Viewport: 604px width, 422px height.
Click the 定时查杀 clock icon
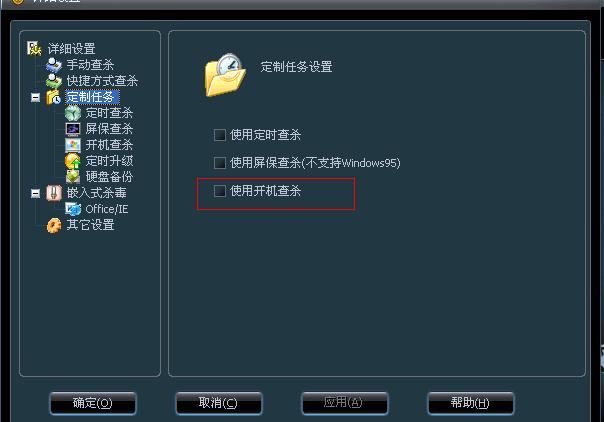click(73, 113)
